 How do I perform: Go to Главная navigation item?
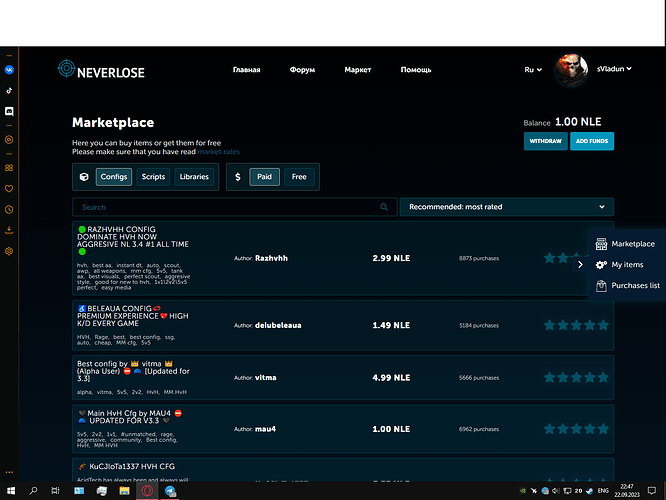(x=246, y=70)
